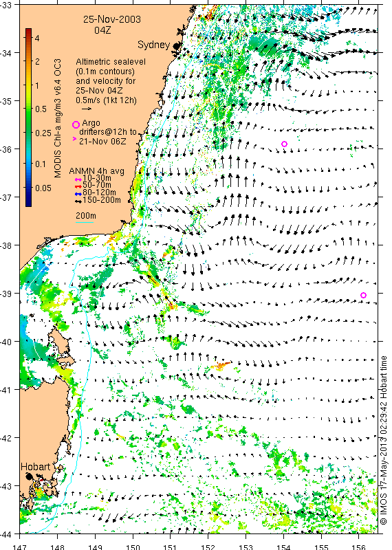Click the Argo float circle near 156E 39S
392x550 pixels.
[364, 296]
